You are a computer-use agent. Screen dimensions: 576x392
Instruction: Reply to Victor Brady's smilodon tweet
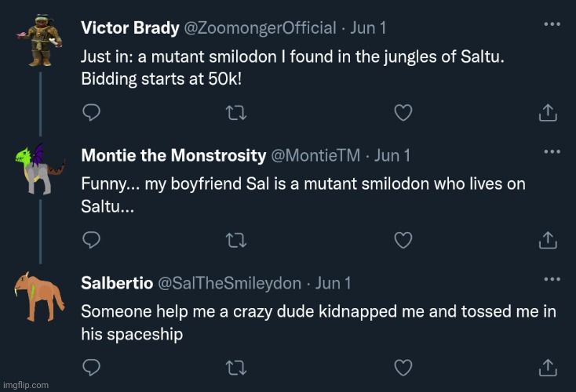pos(91,113)
